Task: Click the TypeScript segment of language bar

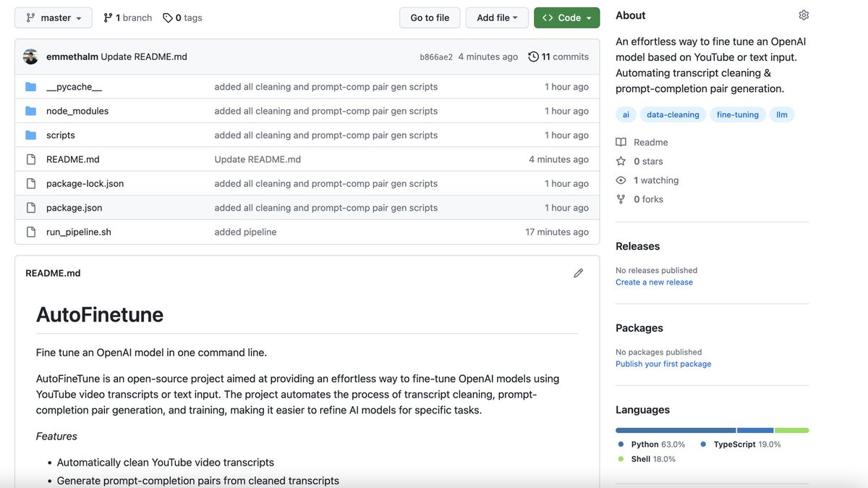Action: tap(755, 431)
